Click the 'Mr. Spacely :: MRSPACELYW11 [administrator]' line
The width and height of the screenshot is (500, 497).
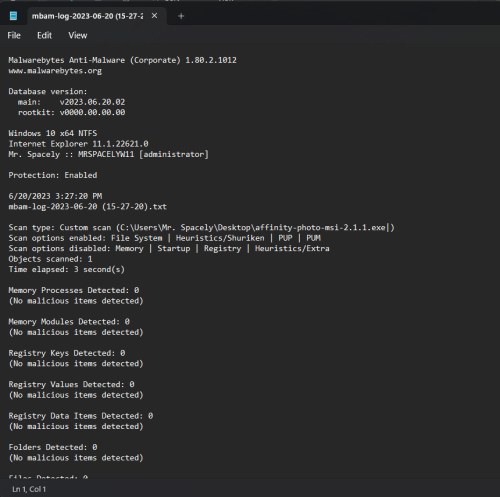coord(108,154)
